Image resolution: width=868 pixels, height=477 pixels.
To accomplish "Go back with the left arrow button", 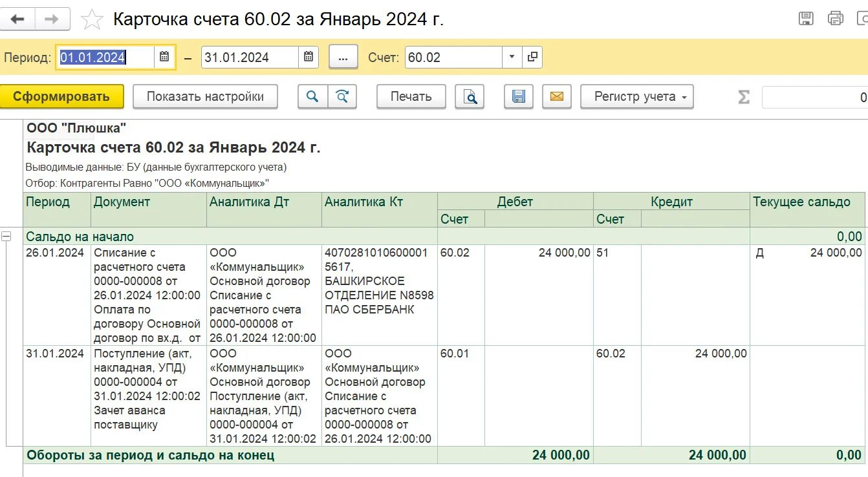I will tap(17, 19).
